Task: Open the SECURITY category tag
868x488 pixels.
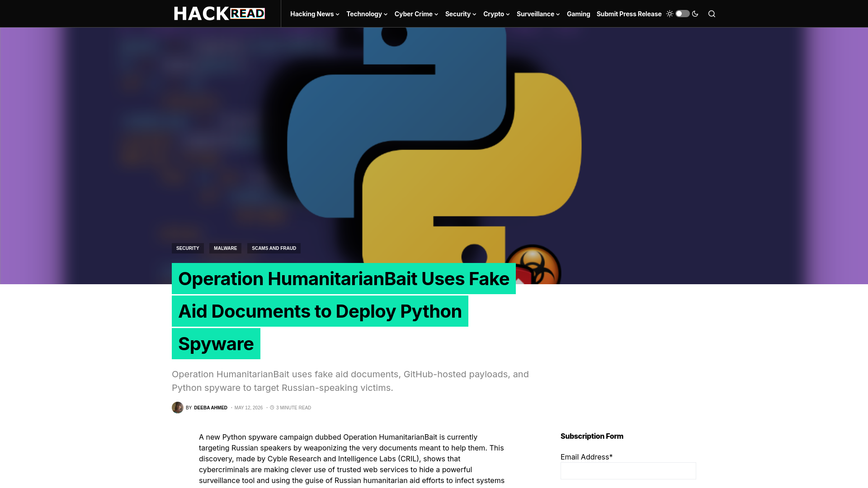Action: pos(188,248)
